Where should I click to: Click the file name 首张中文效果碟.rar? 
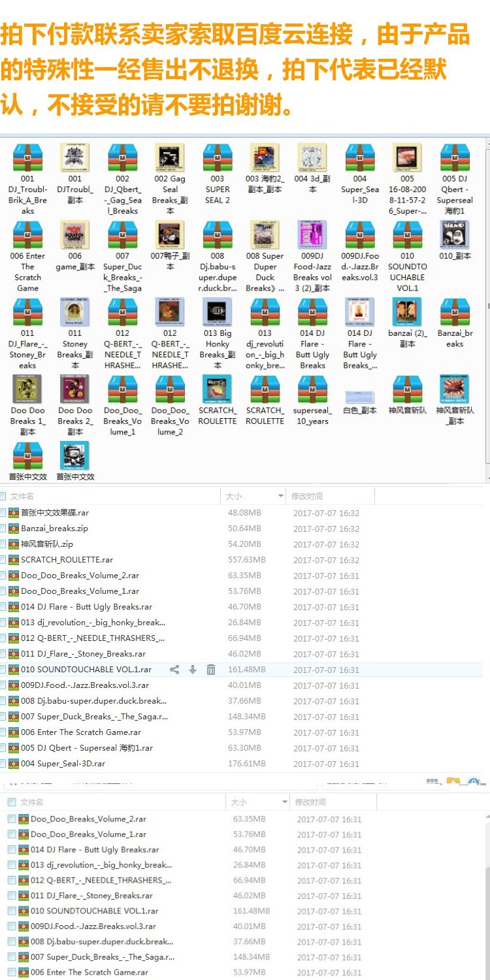[55, 513]
